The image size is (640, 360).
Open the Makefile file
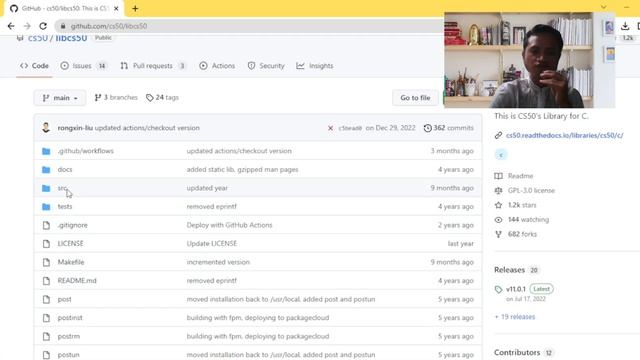coord(71,262)
